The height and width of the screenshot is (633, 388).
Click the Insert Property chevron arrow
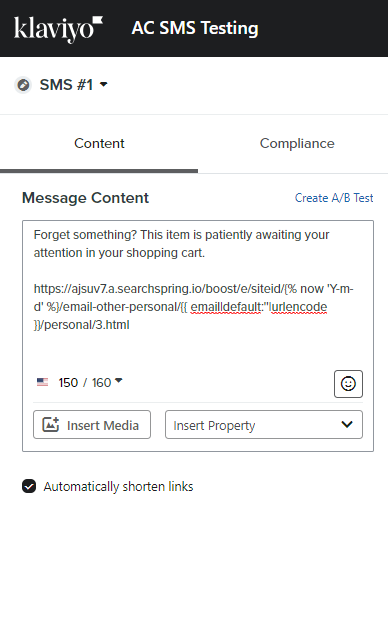coord(347,424)
